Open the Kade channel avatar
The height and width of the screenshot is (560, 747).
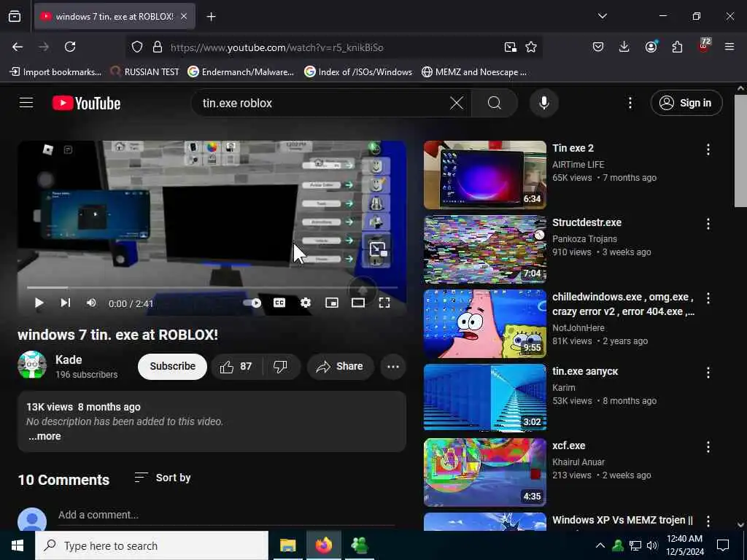(x=32, y=365)
